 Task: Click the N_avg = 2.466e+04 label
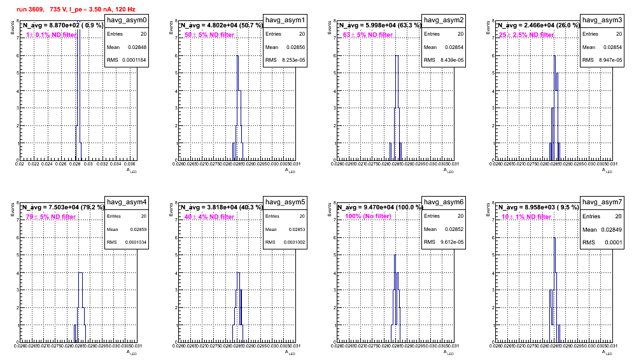(x=538, y=25)
